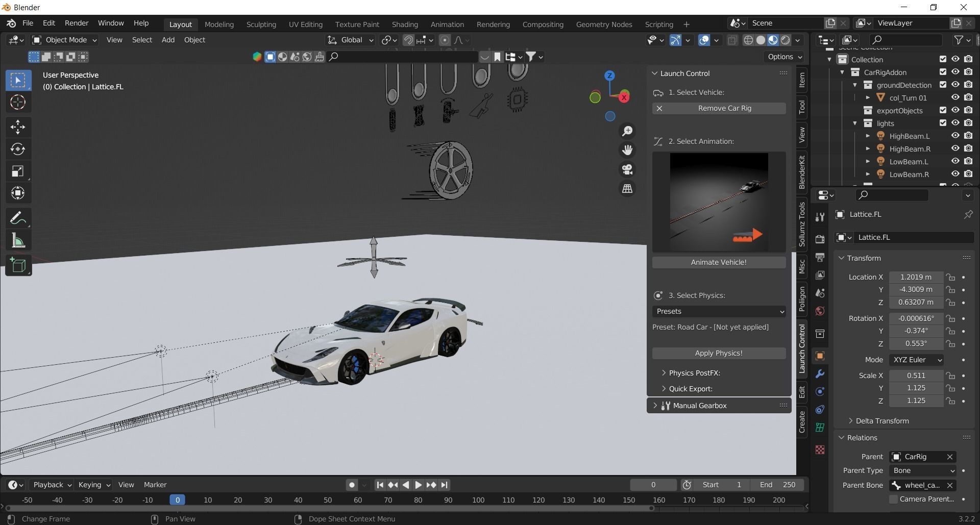Open the Playback popover in timeline
Image resolution: width=980 pixels, height=525 pixels.
pos(52,485)
